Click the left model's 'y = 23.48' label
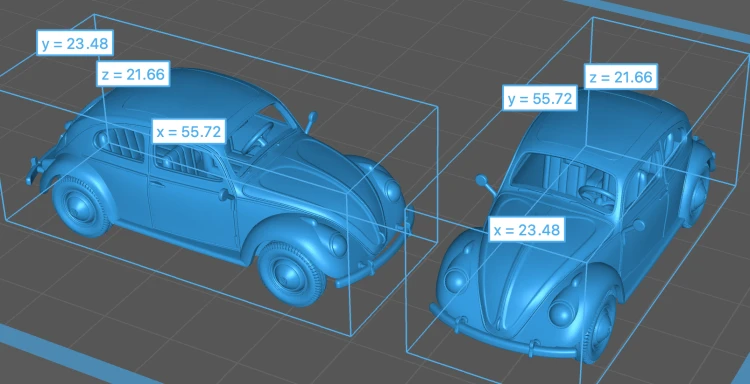750x384 pixels. click(x=76, y=44)
